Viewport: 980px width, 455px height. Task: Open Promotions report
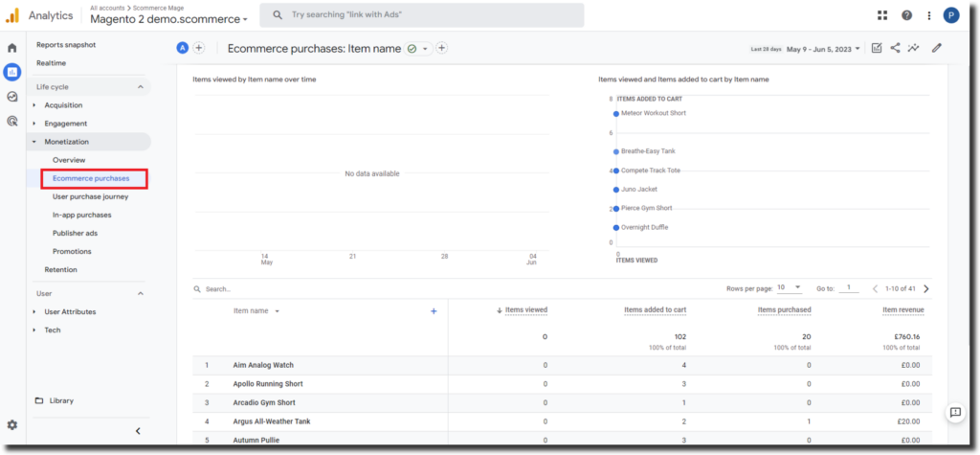72,251
